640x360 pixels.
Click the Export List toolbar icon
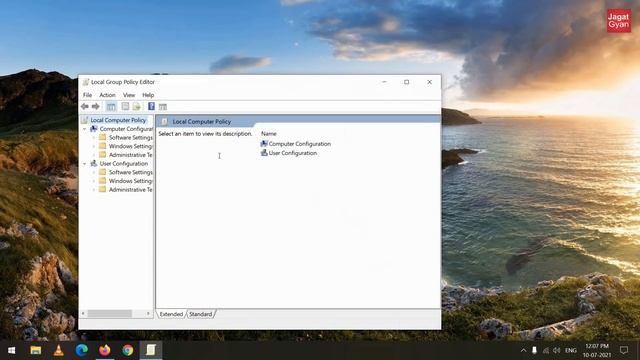[x=136, y=107]
